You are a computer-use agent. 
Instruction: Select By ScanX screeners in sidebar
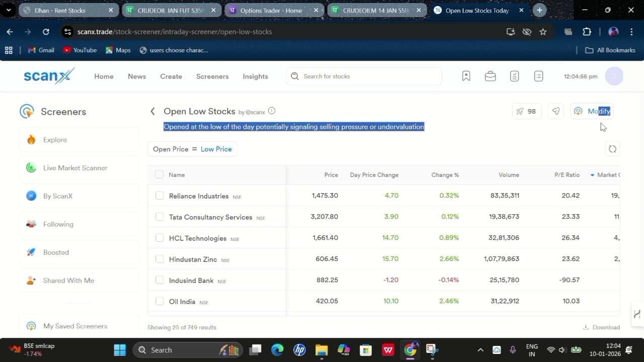point(79,196)
